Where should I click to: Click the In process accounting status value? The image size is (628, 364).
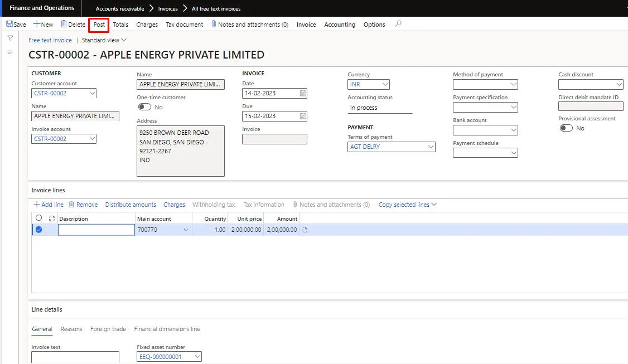point(363,108)
